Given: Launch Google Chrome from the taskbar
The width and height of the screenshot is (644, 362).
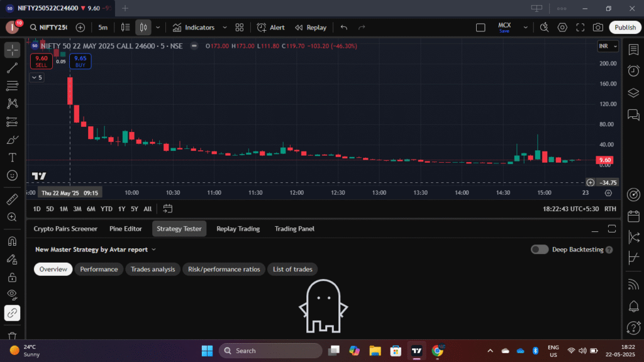Looking at the screenshot, I should click(438, 351).
